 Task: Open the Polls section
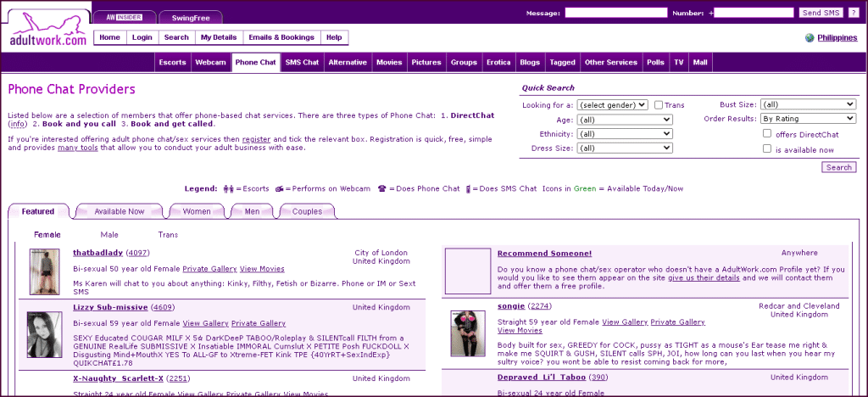(x=656, y=63)
